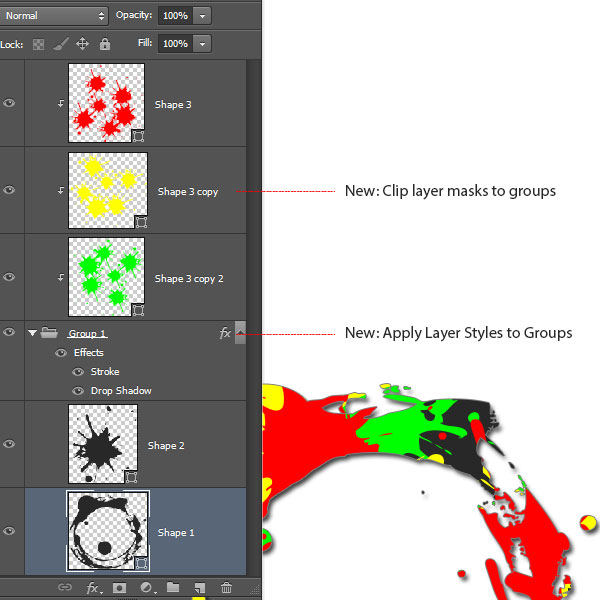600x600 pixels.
Task: Click the link layers icon
Action: [x=65, y=588]
